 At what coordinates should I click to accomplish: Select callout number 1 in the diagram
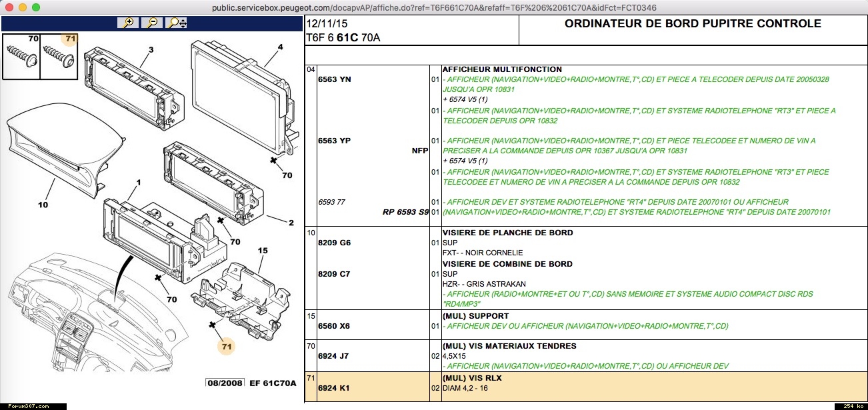(139, 182)
